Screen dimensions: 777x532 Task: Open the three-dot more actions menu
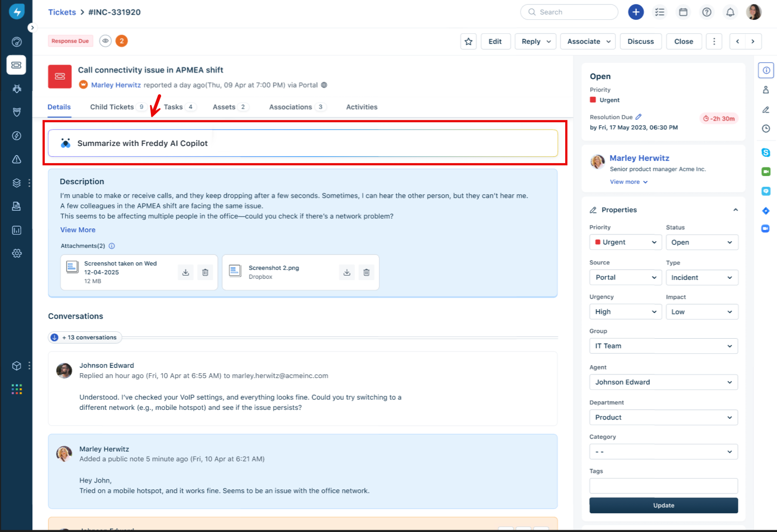point(714,41)
